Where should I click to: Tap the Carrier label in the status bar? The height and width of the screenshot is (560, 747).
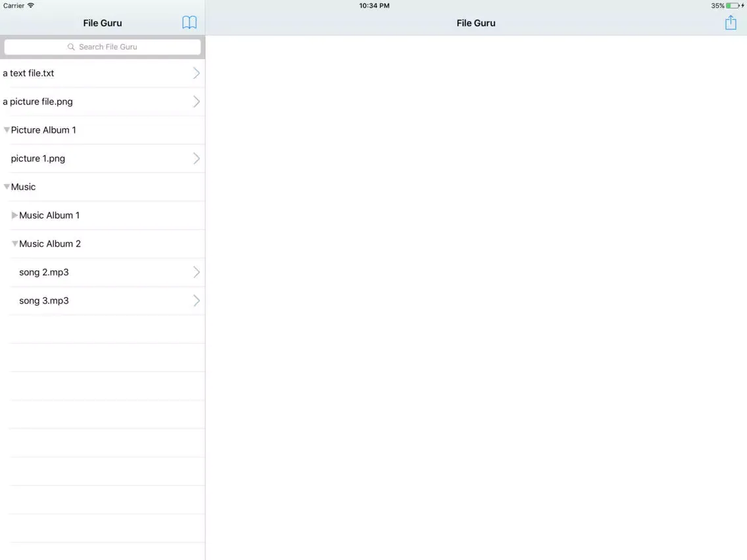click(x=13, y=6)
